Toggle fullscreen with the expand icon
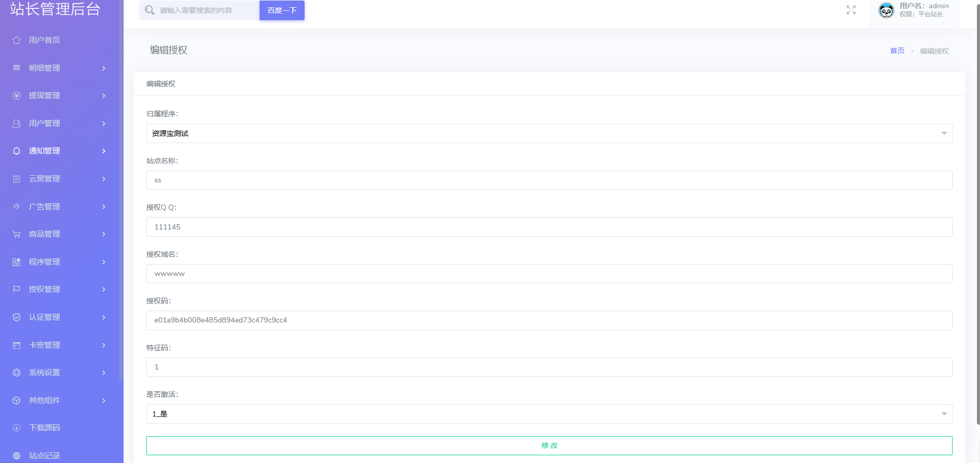Image resolution: width=980 pixels, height=463 pixels. (851, 10)
